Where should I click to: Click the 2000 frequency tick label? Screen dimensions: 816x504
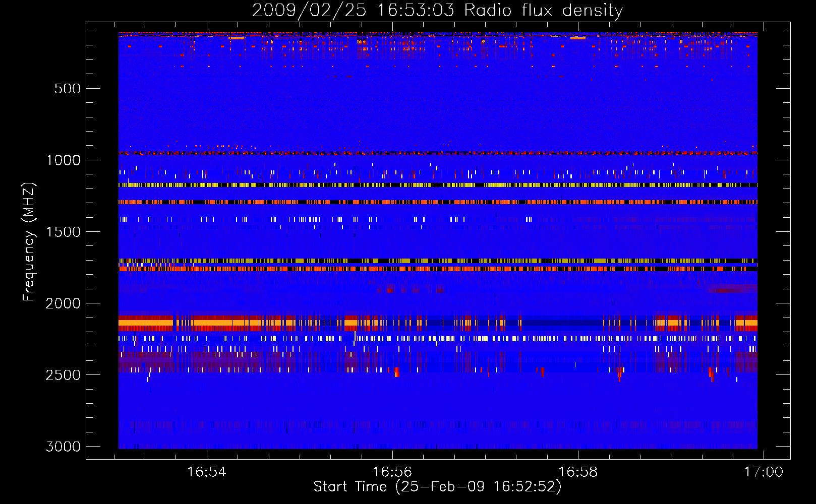point(63,303)
